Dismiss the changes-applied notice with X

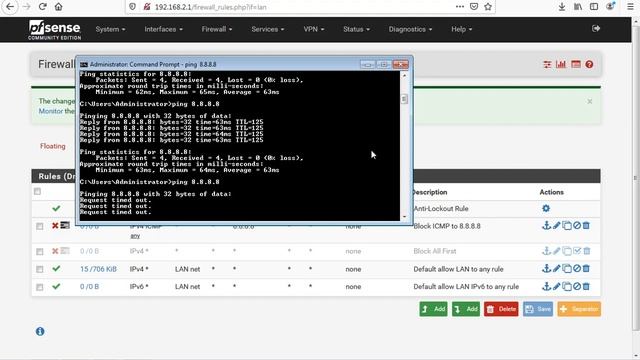click(590, 101)
